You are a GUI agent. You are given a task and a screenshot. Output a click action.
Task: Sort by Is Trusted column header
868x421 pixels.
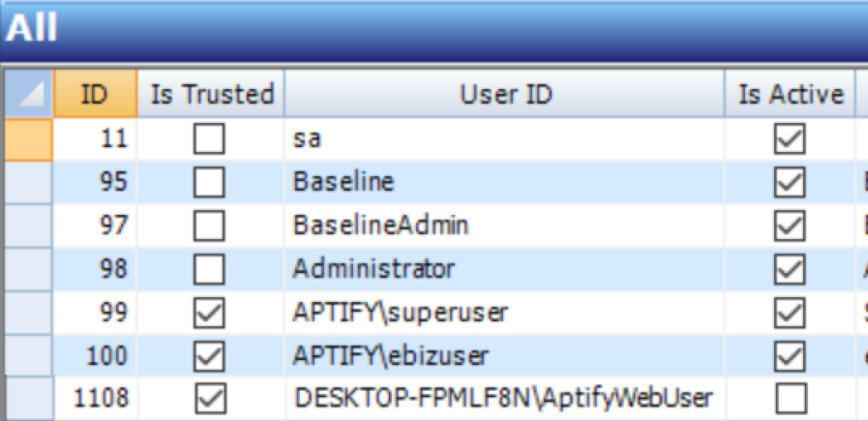coord(211,94)
